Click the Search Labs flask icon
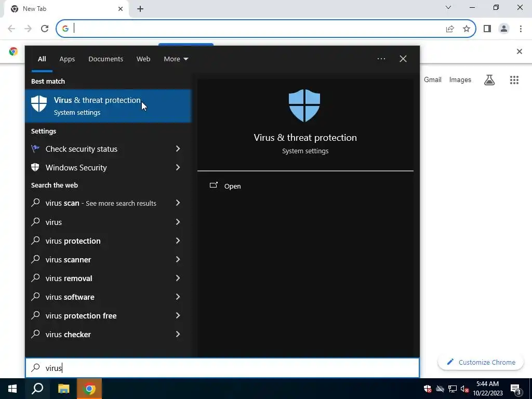Image resolution: width=532 pixels, height=399 pixels. 489,80
